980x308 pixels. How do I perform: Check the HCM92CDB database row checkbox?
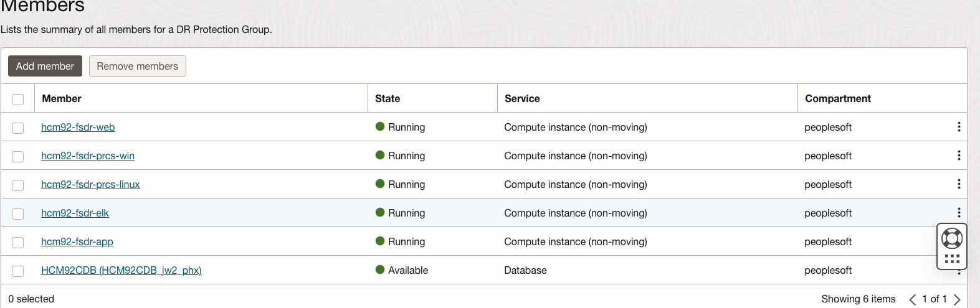18,271
